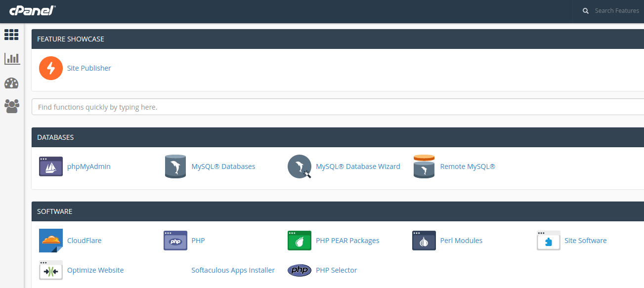This screenshot has width=644, height=288.
Task: Open the MySQL® Databases link
Action: pos(223,166)
